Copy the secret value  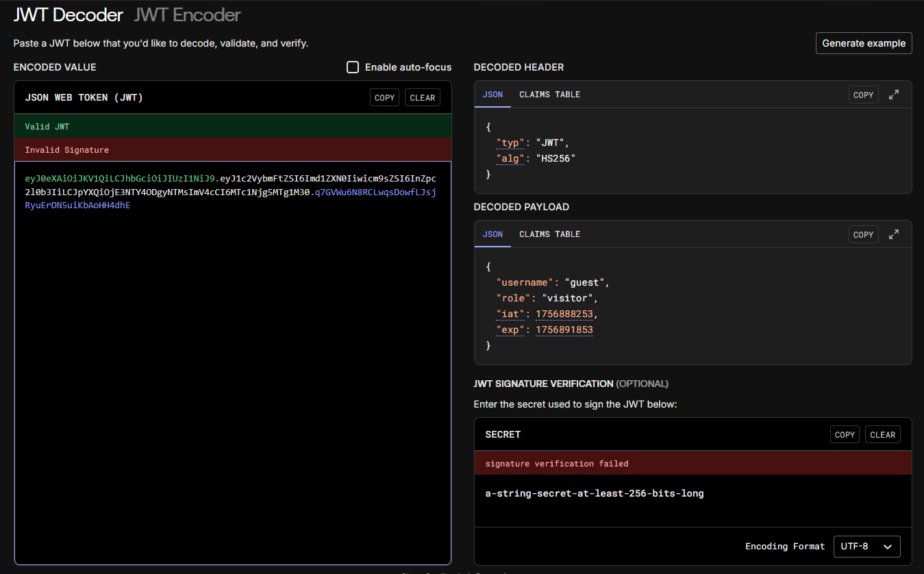[845, 435]
